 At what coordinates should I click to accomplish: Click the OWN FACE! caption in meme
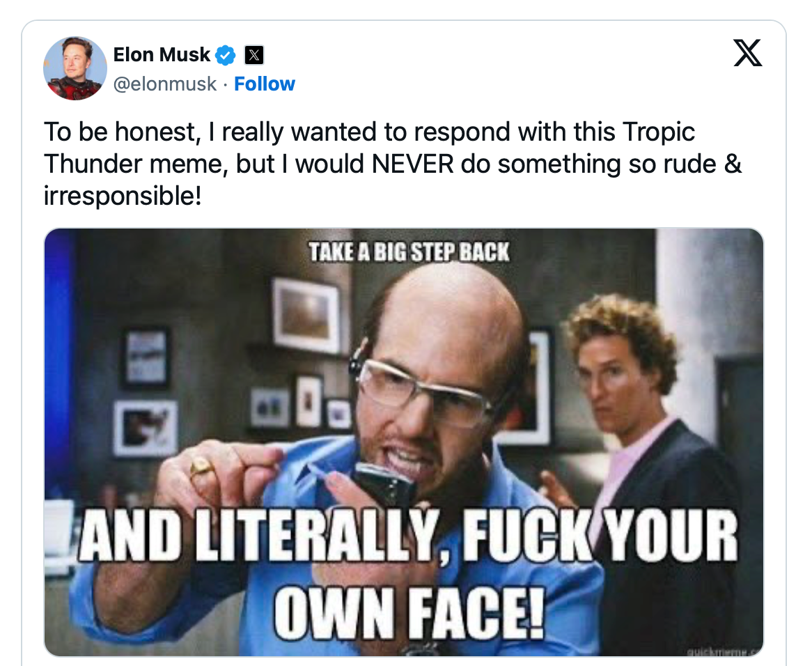pyautogui.click(x=409, y=613)
